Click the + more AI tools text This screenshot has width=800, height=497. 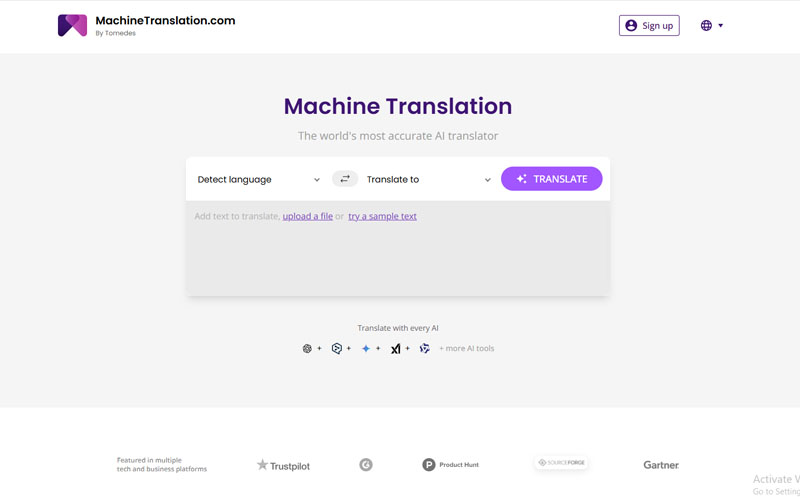coord(467,349)
